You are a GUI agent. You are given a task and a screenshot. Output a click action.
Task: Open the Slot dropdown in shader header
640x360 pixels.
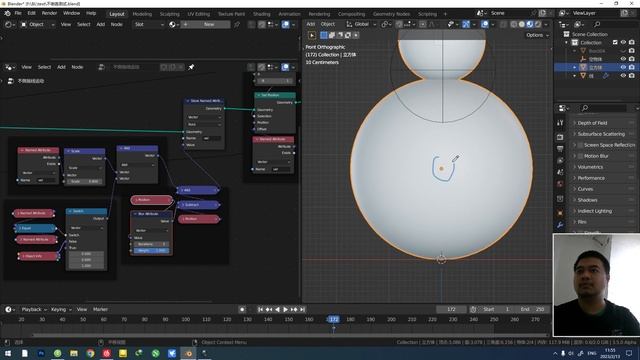coord(149,24)
